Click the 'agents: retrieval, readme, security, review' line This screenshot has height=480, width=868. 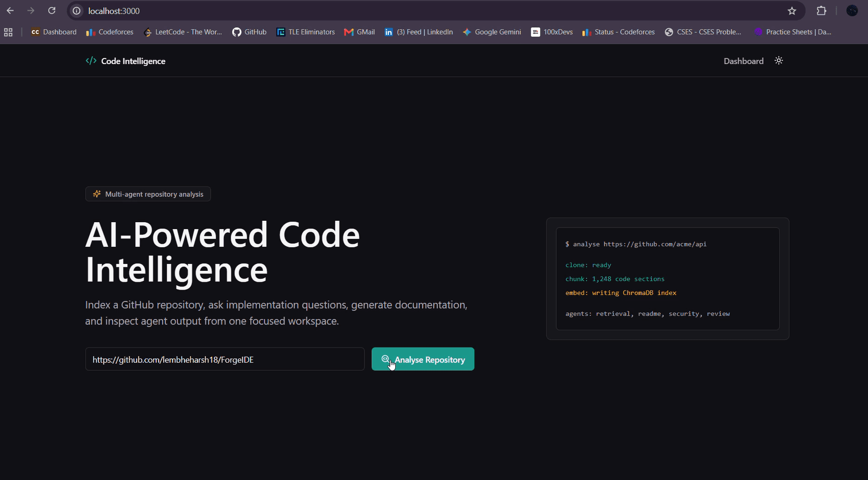[647, 314]
